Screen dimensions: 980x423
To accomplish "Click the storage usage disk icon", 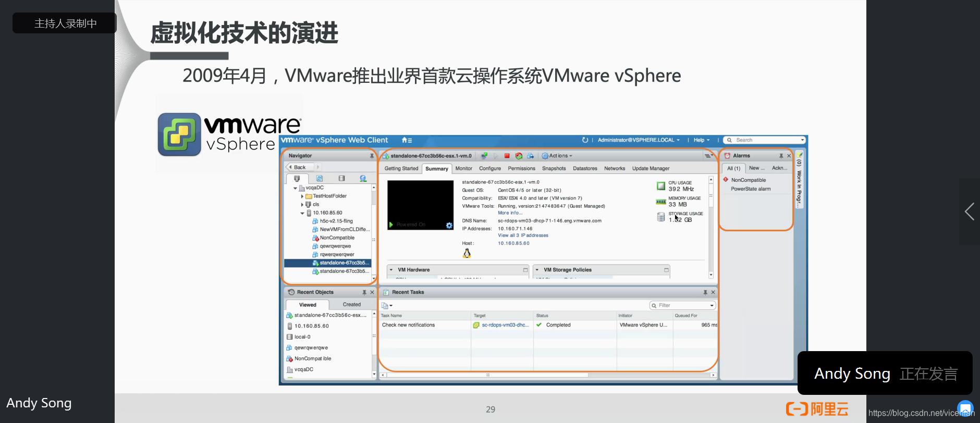I will coord(661,217).
